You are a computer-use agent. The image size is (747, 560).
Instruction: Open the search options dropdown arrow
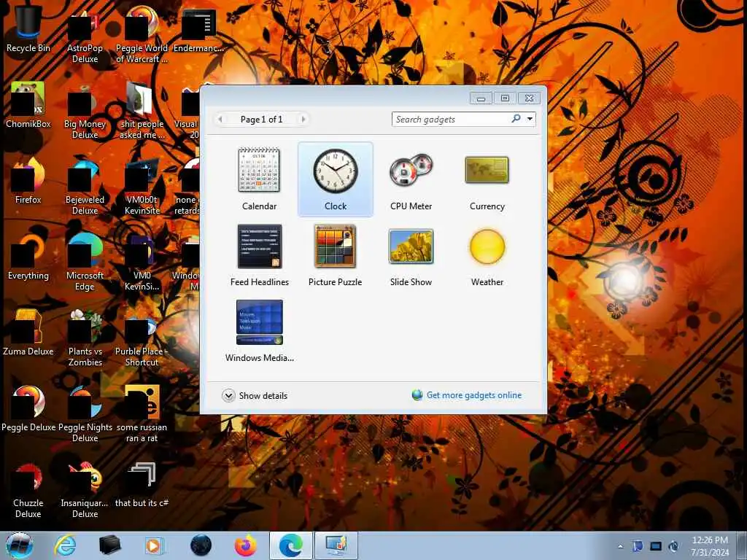(x=530, y=119)
